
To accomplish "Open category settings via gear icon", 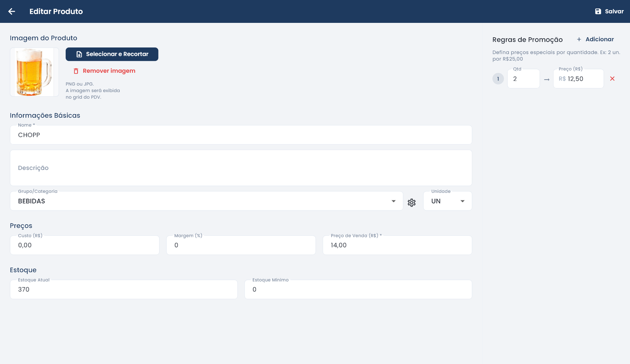I will (x=411, y=202).
